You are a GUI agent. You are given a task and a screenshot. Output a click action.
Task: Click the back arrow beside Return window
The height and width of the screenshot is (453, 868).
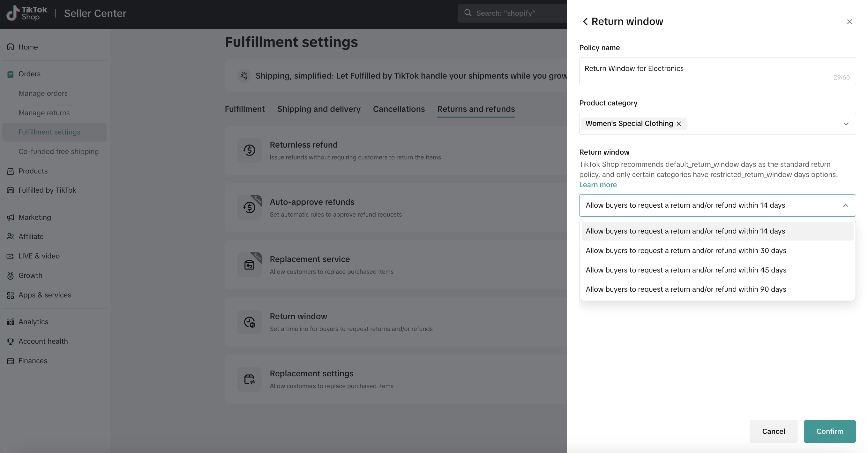pos(585,22)
